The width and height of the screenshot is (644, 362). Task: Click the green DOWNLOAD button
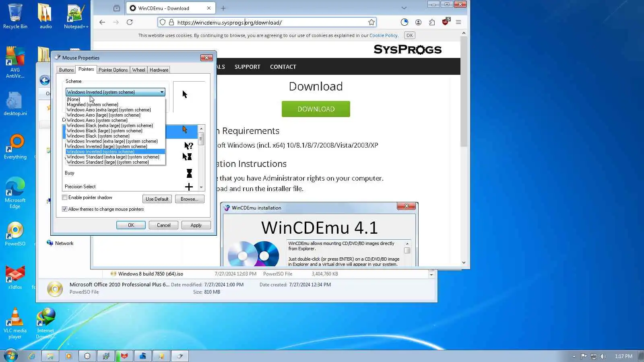[x=316, y=109]
